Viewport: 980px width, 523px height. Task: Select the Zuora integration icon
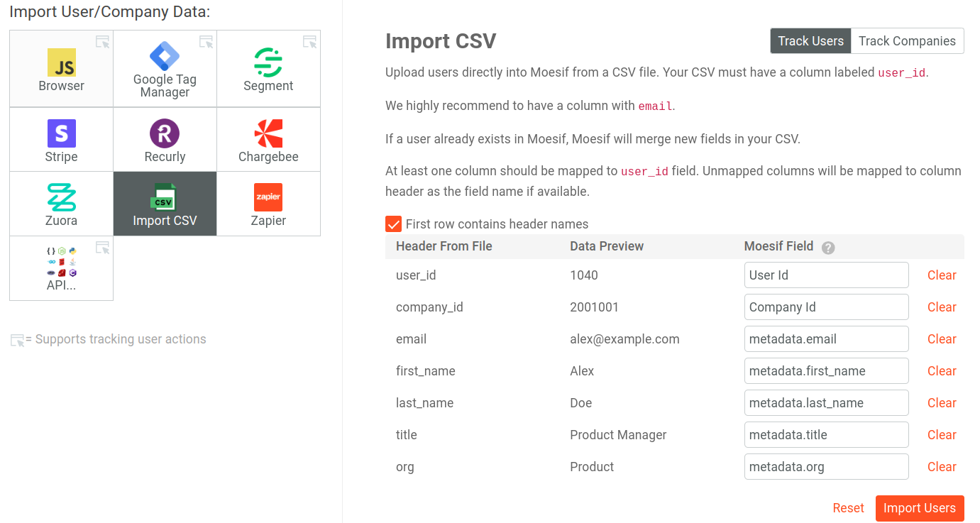click(61, 203)
